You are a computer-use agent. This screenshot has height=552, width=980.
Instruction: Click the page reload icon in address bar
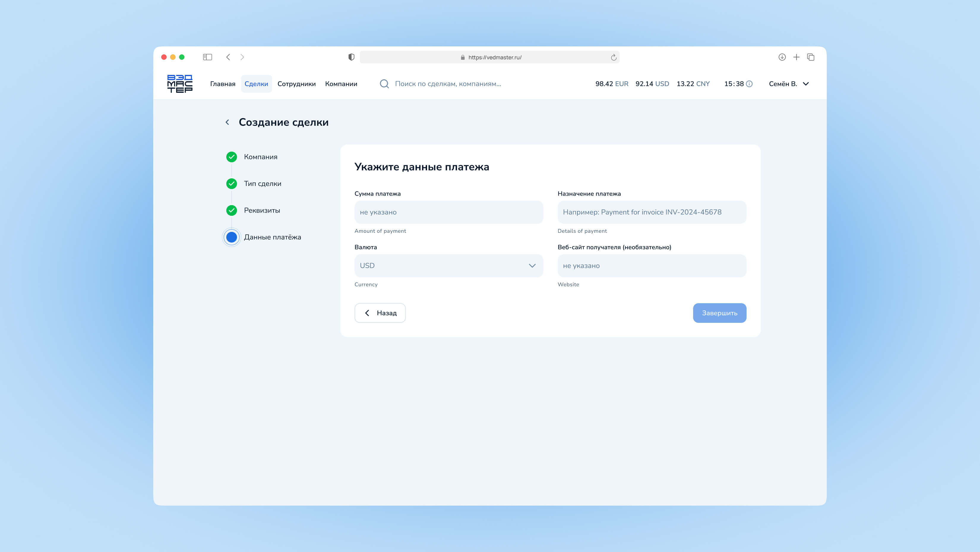click(613, 57)
